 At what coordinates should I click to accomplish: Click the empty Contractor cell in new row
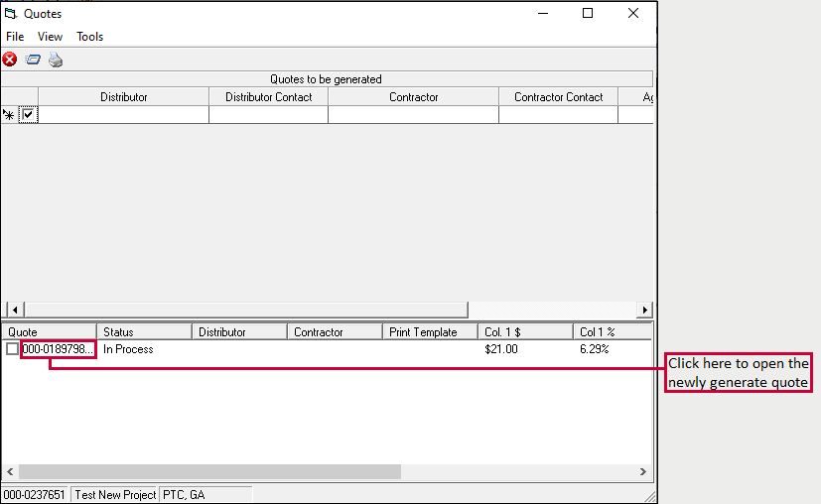tap(413, 115)
